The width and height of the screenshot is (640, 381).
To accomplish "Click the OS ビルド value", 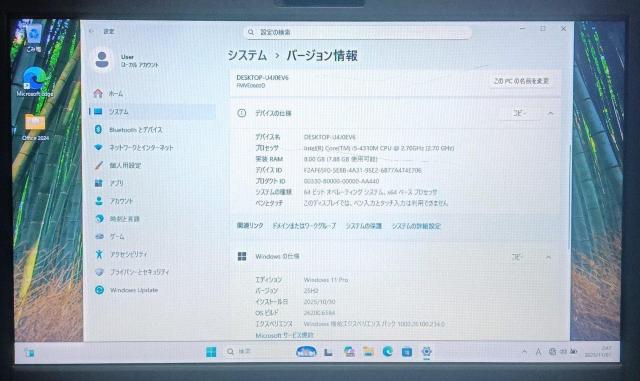I will pyautogui.click(x=319, y=313).
